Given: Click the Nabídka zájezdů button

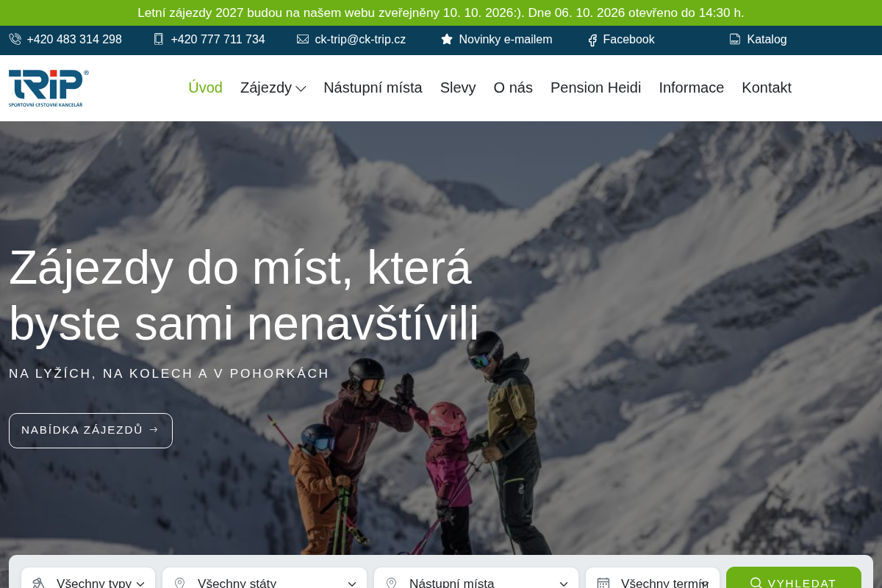Looking at the screenshot, I should (x=90, y=431).
